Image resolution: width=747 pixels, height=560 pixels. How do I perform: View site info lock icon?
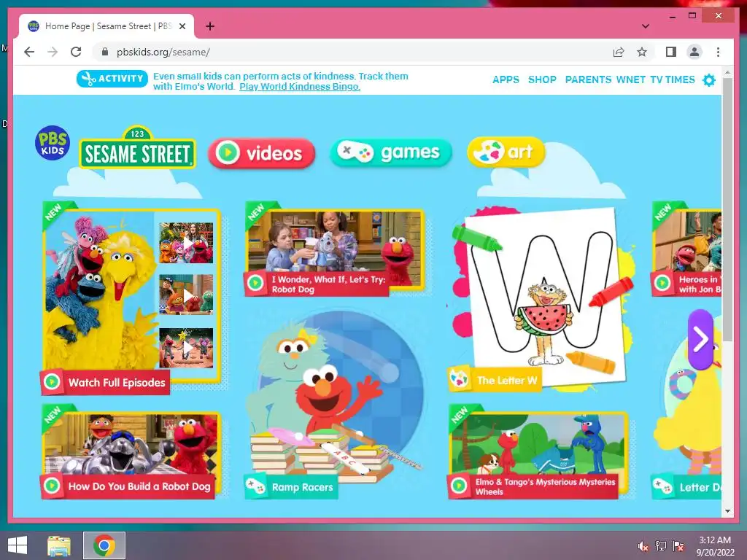pos(105,52)
